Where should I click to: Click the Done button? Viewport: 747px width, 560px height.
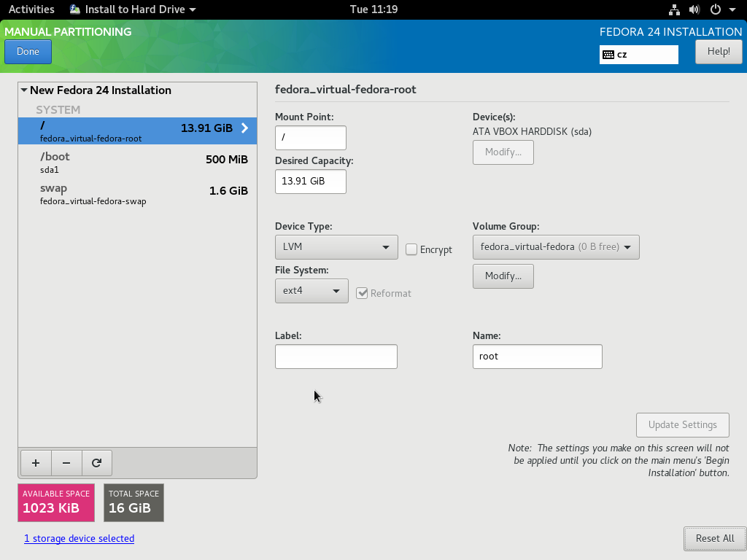28,52
